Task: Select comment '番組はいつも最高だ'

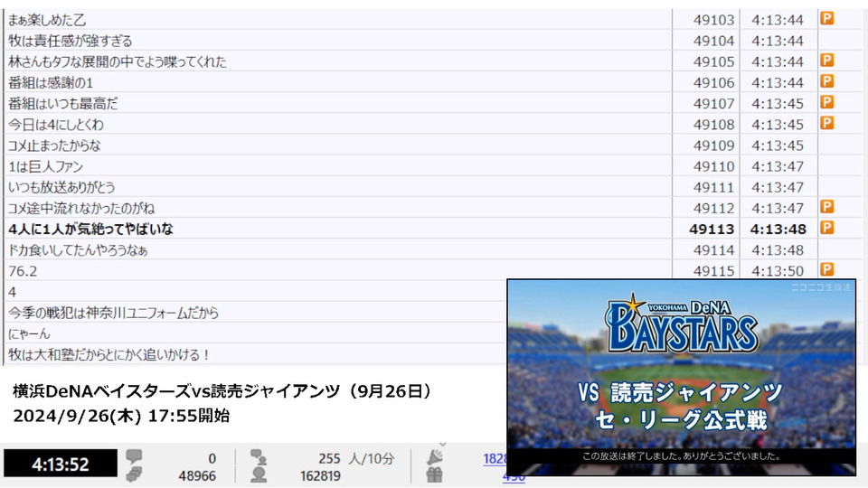Action: click(63, 103)
